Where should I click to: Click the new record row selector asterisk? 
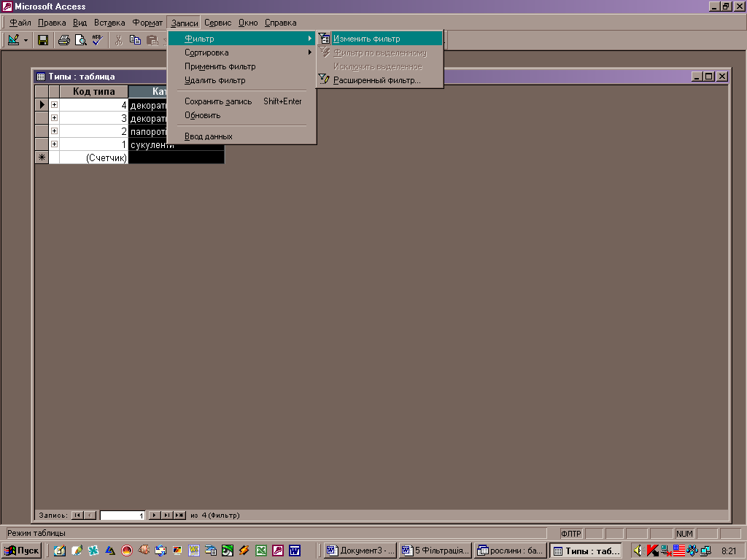(x=42, y=157)
